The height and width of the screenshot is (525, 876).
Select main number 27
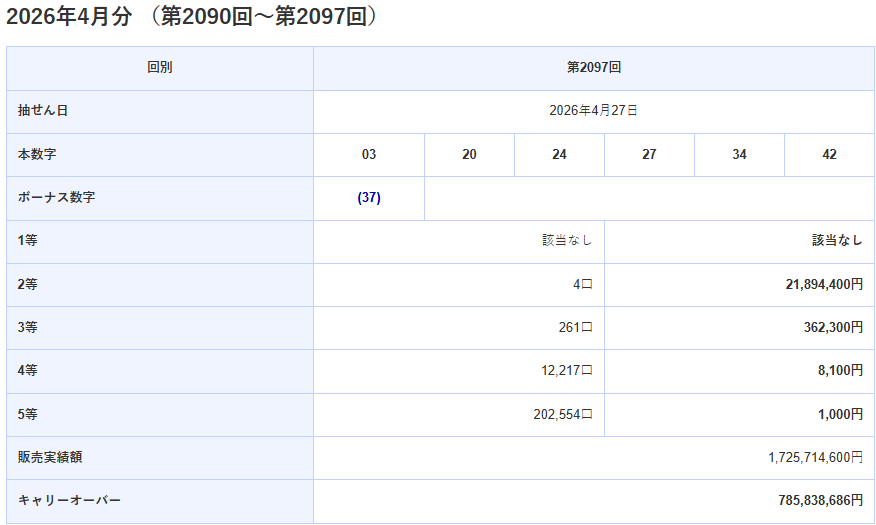[649, 155]
